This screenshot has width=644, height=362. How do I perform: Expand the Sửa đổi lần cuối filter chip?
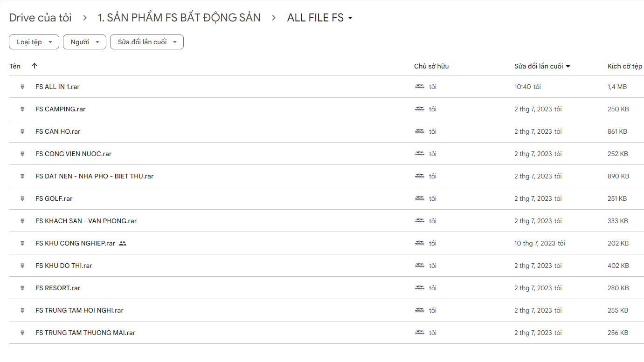point(147,42)
